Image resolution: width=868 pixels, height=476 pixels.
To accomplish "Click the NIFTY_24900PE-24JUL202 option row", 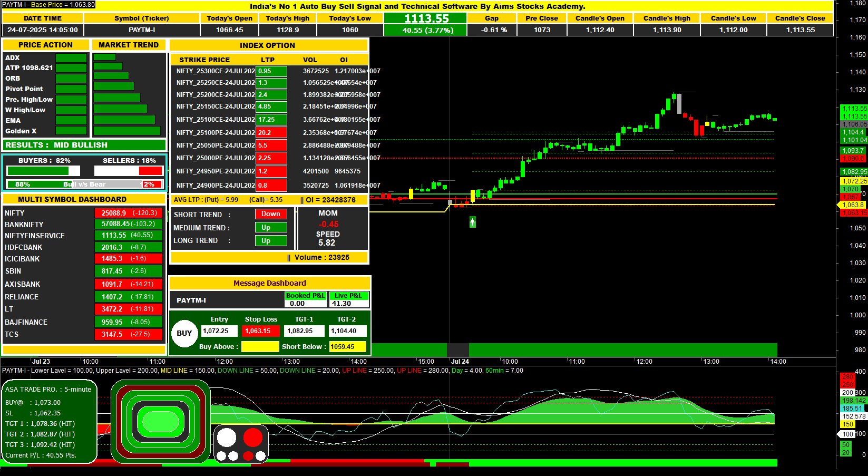I will pos(269,186).
